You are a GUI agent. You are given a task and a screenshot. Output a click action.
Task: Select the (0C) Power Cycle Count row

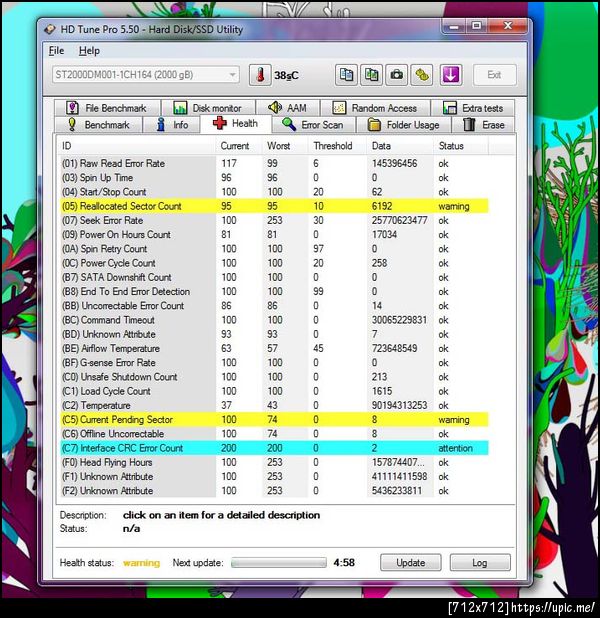tap(274, 263)
